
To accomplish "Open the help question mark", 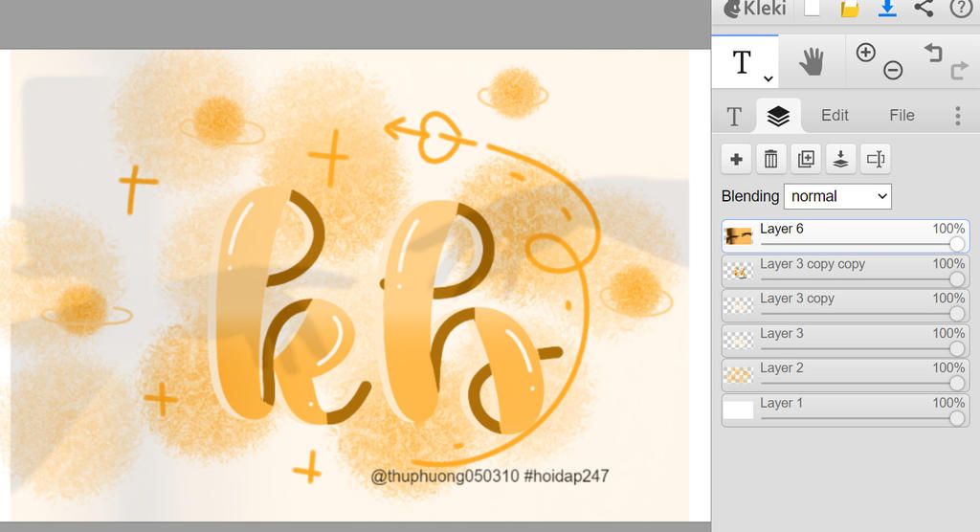I will point(961,8).
